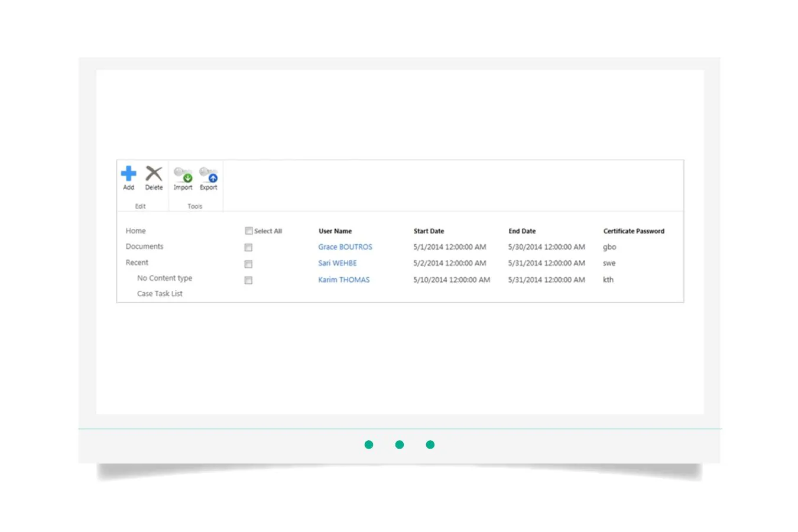798x532 pixels.
Task: Check the Select All checkbox
Action: tap(249, 231)
